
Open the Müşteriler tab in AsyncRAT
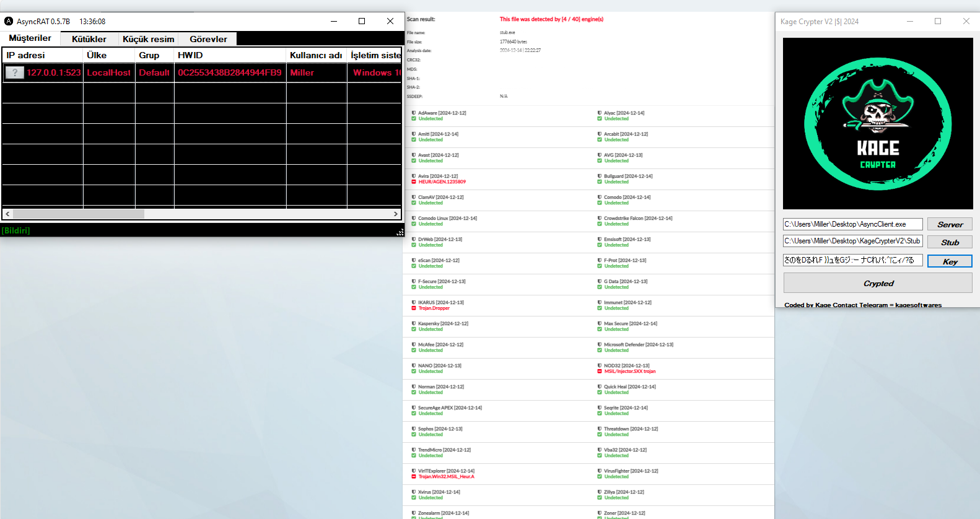[x=30, y=38]
